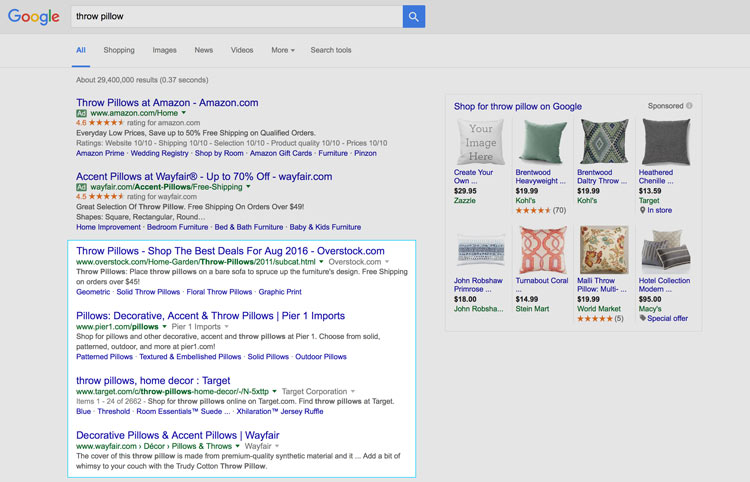Viewport: 750px width, 482px height.
Task: Open the Create Your Own Zazzle listing
Action: tap(473, 176)
